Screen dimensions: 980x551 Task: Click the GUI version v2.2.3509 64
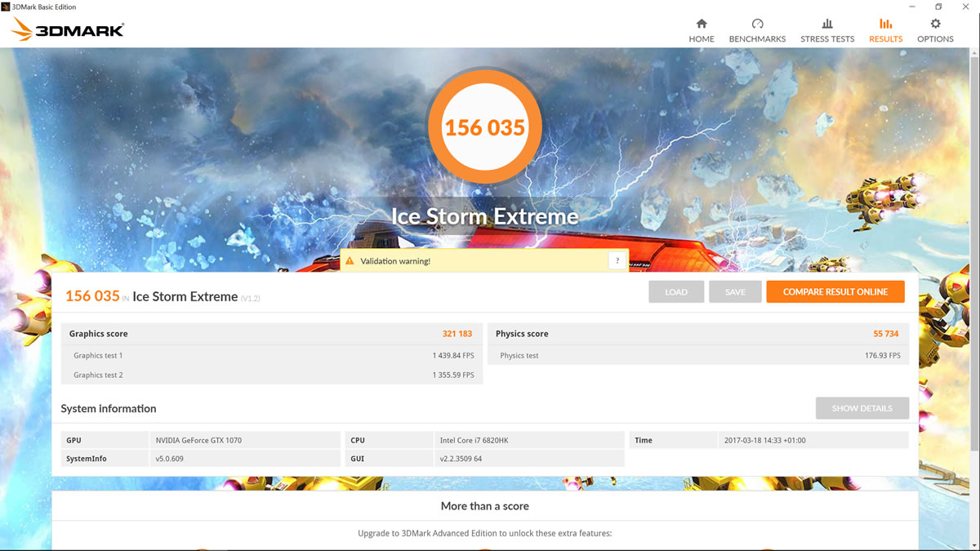pyautogui.click(x=461, y=459)
